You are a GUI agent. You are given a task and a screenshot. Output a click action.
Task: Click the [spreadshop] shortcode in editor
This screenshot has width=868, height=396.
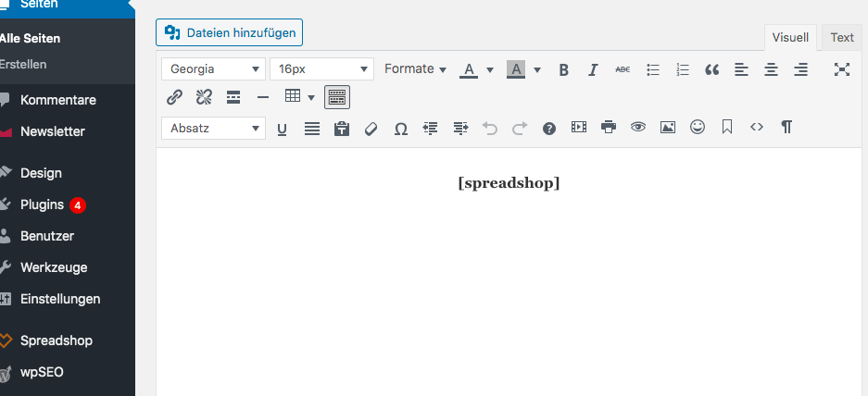pyautogui.click(x=509, y=182)
